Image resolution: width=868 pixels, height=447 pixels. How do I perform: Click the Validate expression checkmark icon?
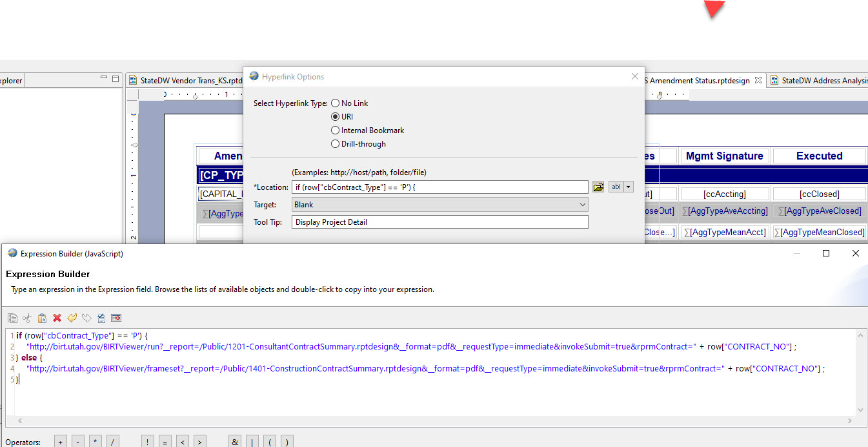pyautogui.click(x=101, y=318)
